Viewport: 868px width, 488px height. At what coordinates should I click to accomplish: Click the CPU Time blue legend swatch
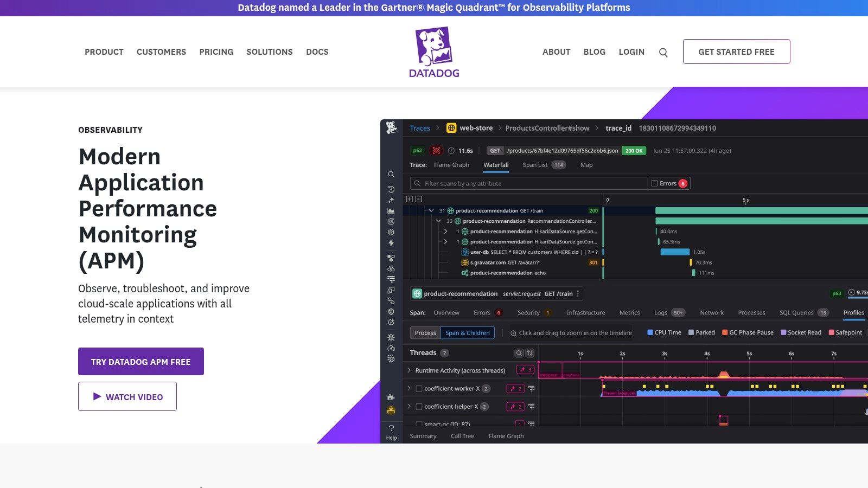pyautogui.click(x=650, y=332)
